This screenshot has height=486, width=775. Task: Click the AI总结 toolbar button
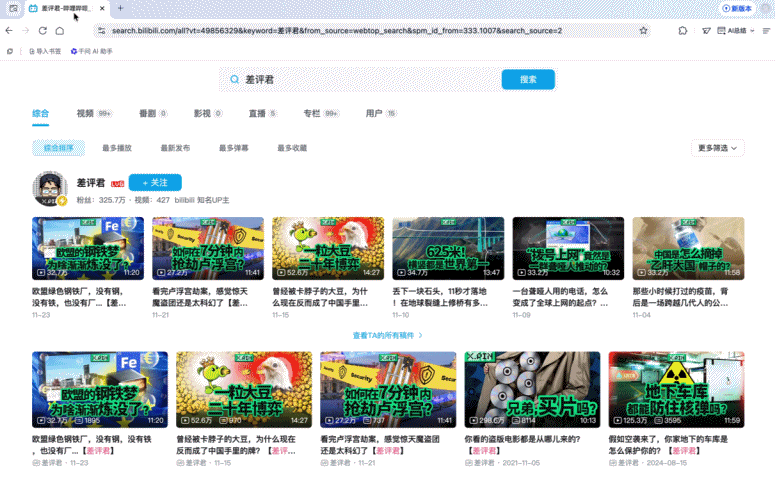click(x=732, y=31)
